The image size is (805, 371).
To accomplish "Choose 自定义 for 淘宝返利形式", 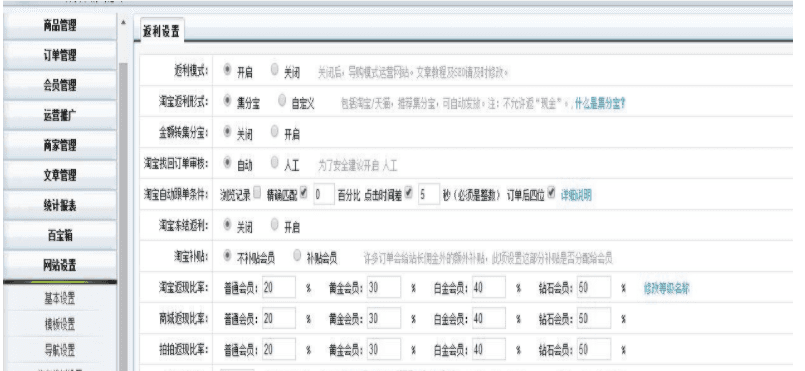I will [282, 101].
